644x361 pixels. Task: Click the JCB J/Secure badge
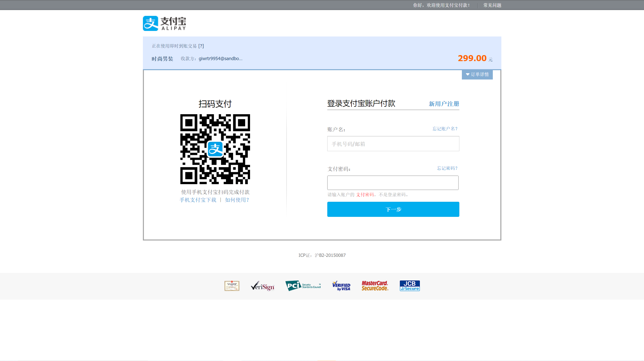(x=410, y=286)
